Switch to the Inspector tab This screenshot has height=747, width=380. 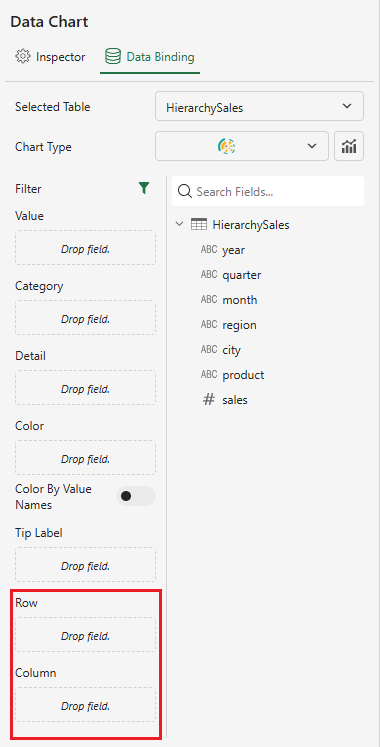pos(50,57)
